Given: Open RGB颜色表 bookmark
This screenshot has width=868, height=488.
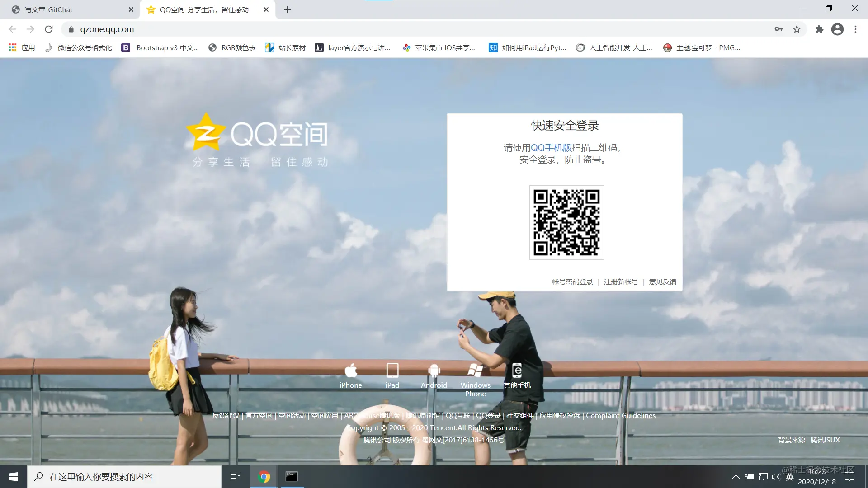Looking at the screenshot, I should 232,47.
